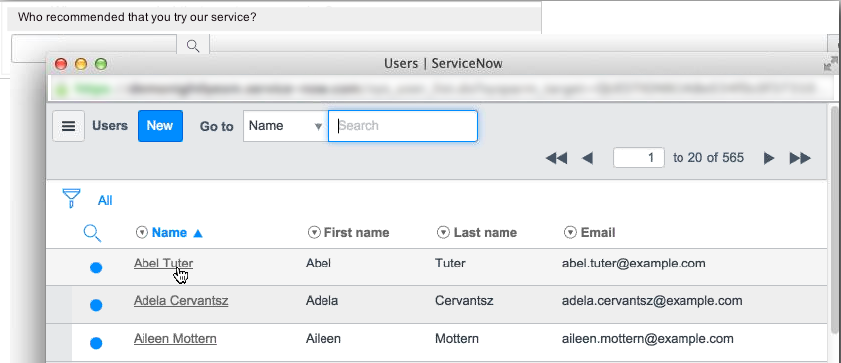This screenshot has height=363, width=841.
Task: Jump to first page with double-left arrows
Action: (x=556, y=158)
